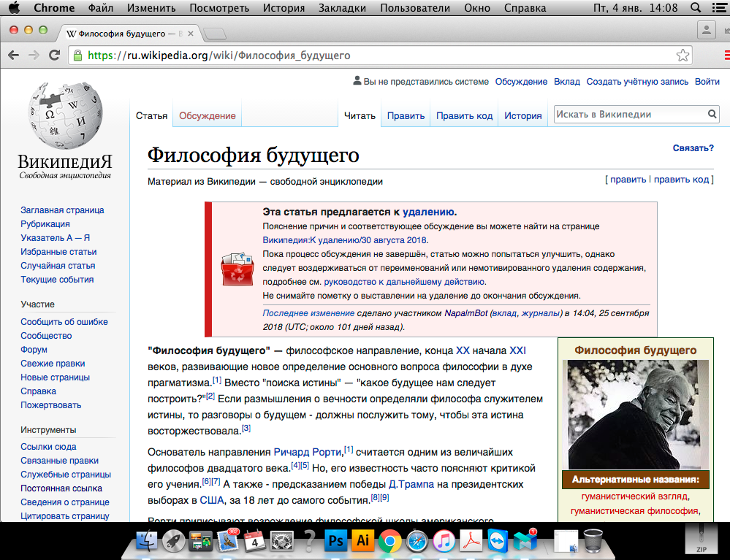Click the Wikipedia globe logo
The image size is (730, 560).
pyautogui.click(x=65, y=115)
